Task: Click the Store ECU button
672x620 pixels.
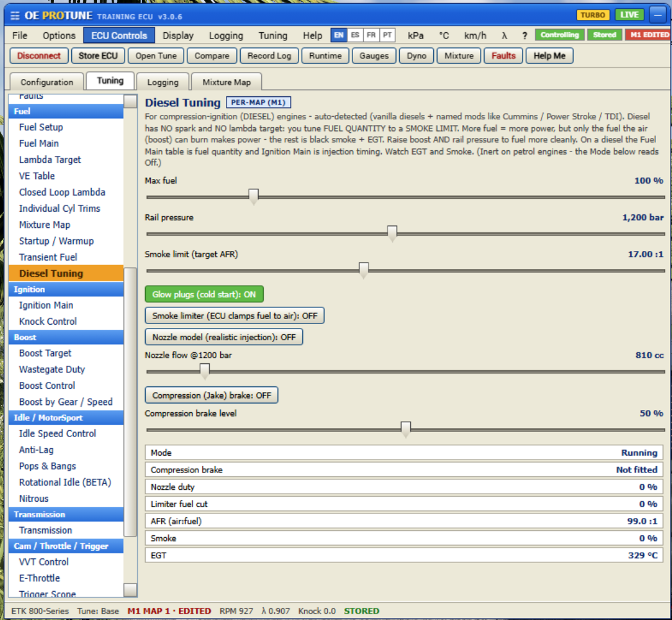Action: (x=98, y=56)
